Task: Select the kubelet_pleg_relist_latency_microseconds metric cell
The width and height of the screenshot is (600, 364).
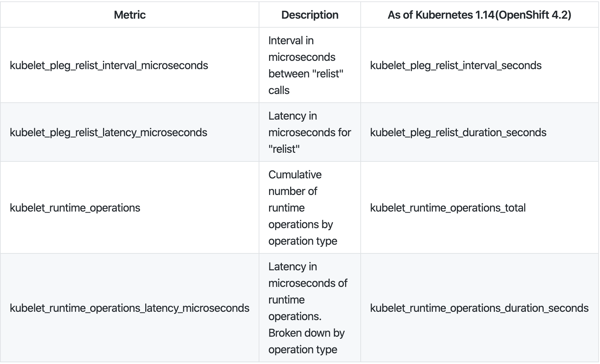Action: point(109,132)
